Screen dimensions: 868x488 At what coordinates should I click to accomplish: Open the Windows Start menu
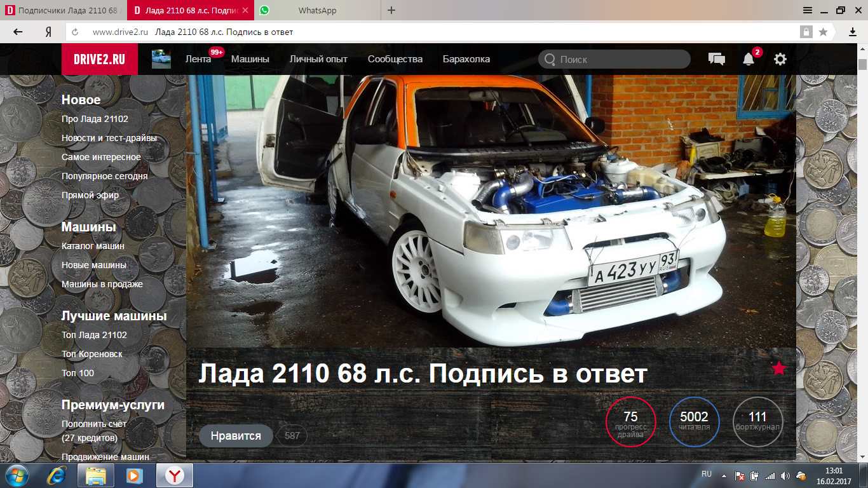click(x=16, y=475)
